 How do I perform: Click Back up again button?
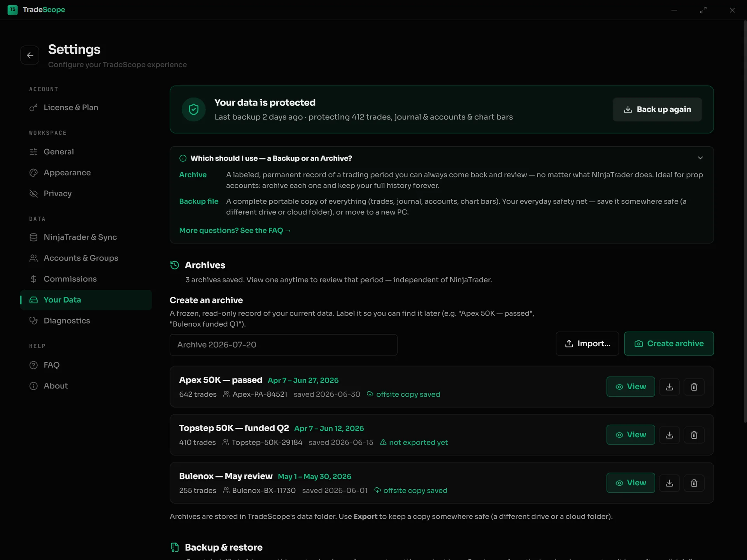click(x=657, y=109)
